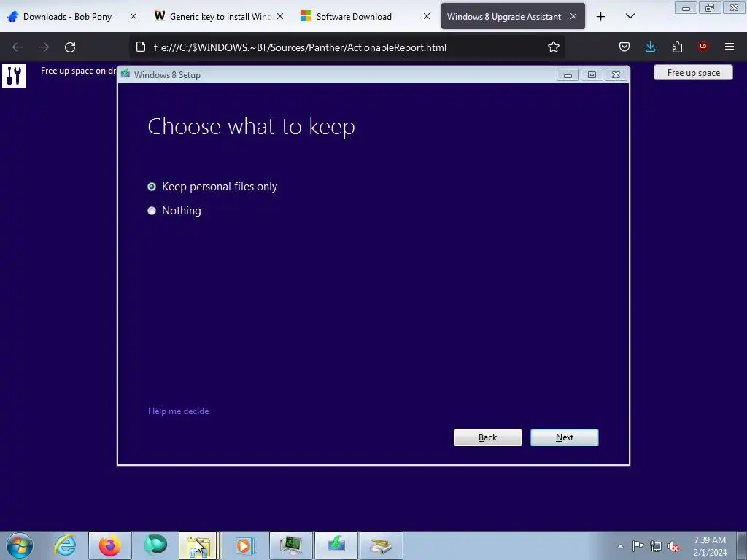This screenshot has width=747, height=560.
Task: Open the system monitor taskbar icon
Action: (290, 545)
